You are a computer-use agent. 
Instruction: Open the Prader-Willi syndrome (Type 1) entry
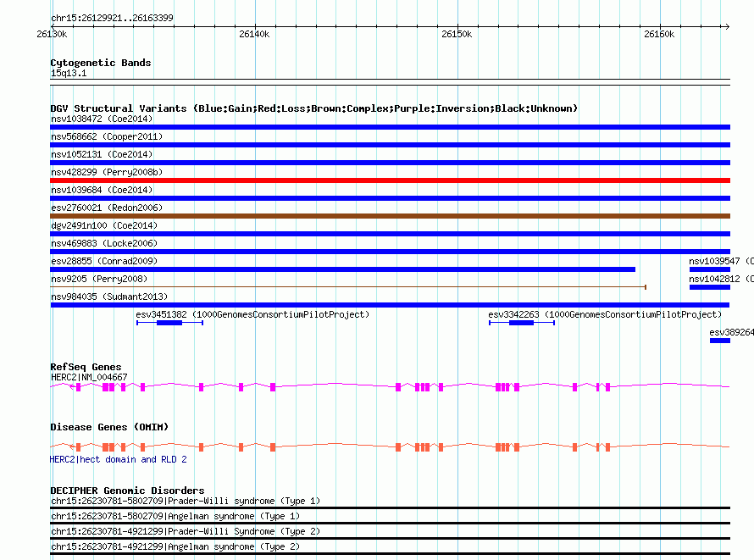pos(186,501)
